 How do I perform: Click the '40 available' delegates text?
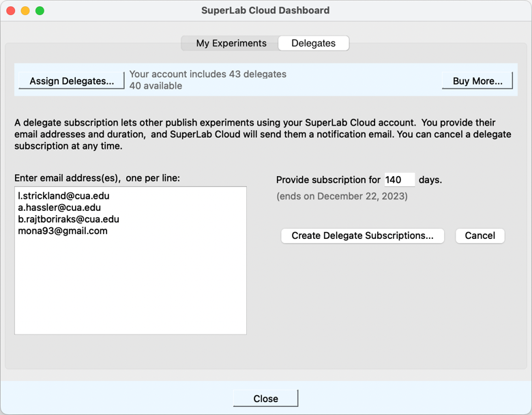[x=156, y=86]
